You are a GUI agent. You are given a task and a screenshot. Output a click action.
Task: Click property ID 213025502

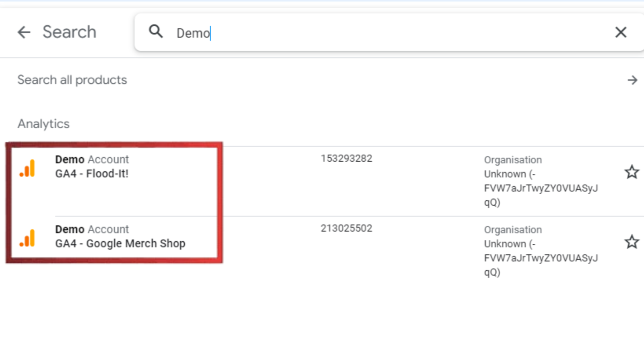pyautogui.click(x=347, y=228)
